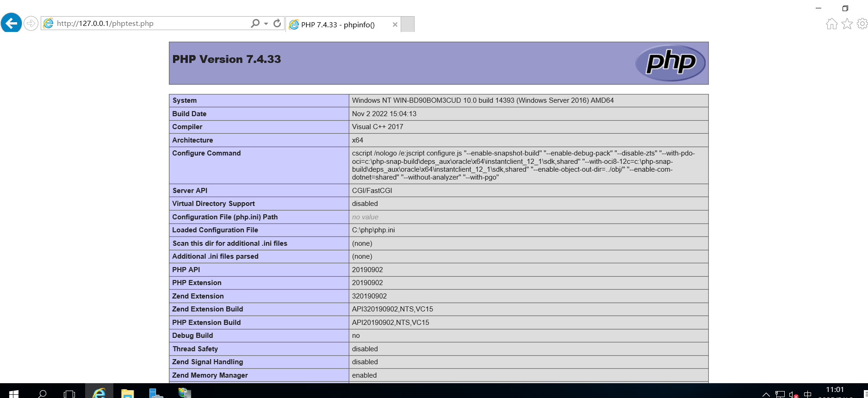
Task: Restore down the browser window
Action: point(845,8)
